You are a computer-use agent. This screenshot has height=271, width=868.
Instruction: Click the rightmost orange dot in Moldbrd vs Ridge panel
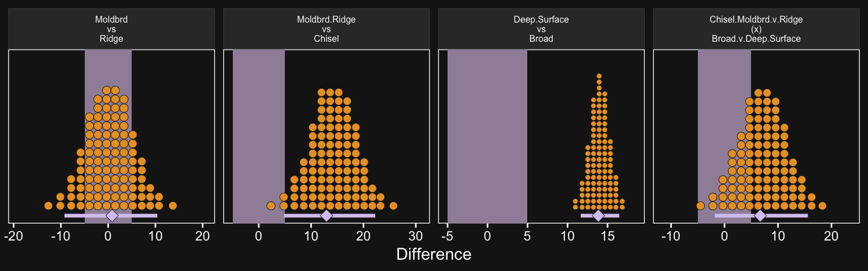(x=172, y=206)
